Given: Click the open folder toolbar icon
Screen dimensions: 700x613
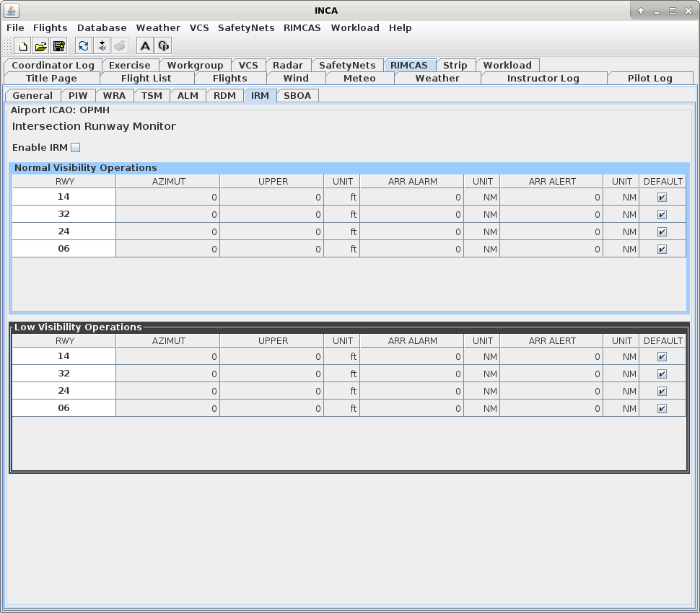Looking at the screenshot, I should pos(40,46).
